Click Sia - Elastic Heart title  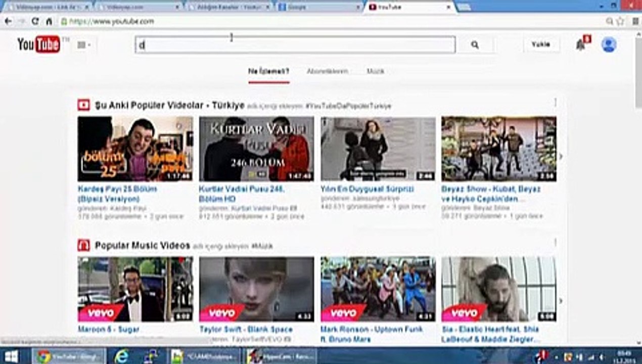(490, 334)
